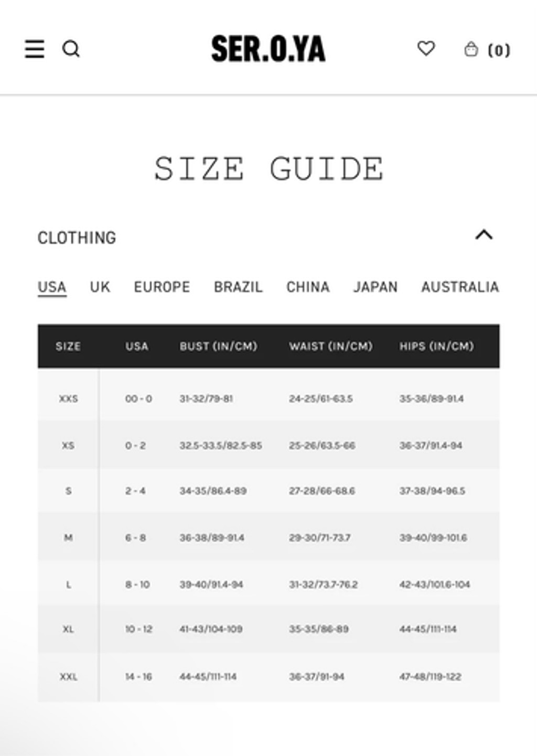537x756 pixels.
Task: Click the XXL size row label
Action: tap(68, 676)
